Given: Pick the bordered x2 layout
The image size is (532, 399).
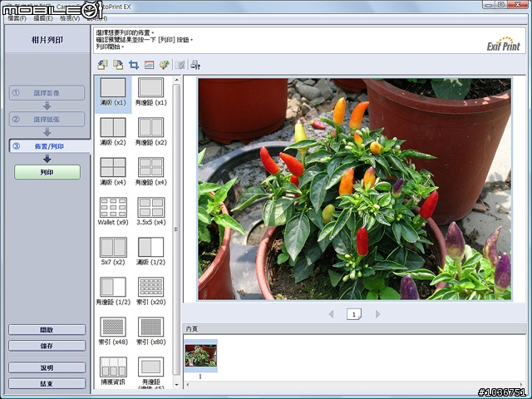Looking at the screenshot, I should point(150,131).
